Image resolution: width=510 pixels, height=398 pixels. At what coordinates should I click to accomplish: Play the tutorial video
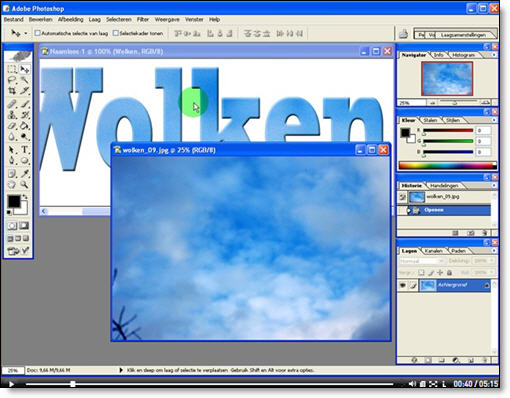11,384
